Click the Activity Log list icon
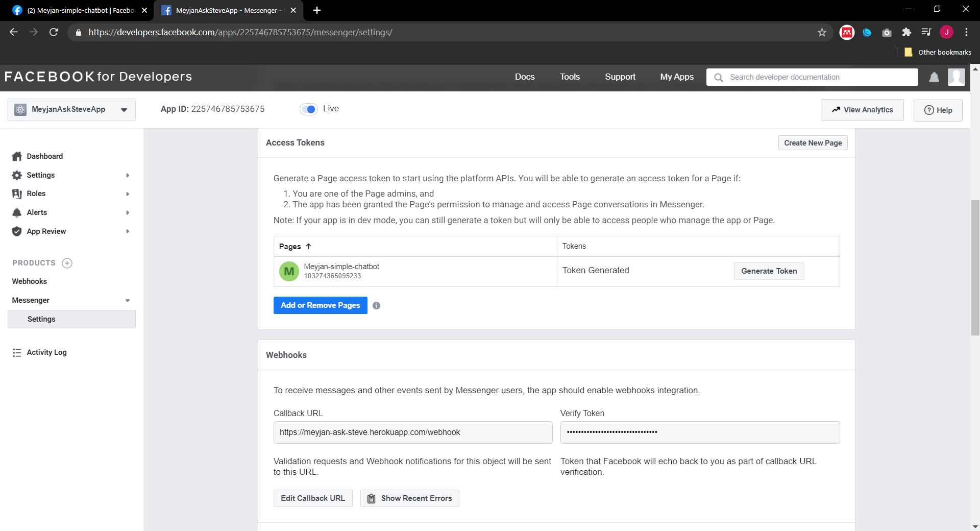This screenshot has width=980, height=531. (17, 352)
